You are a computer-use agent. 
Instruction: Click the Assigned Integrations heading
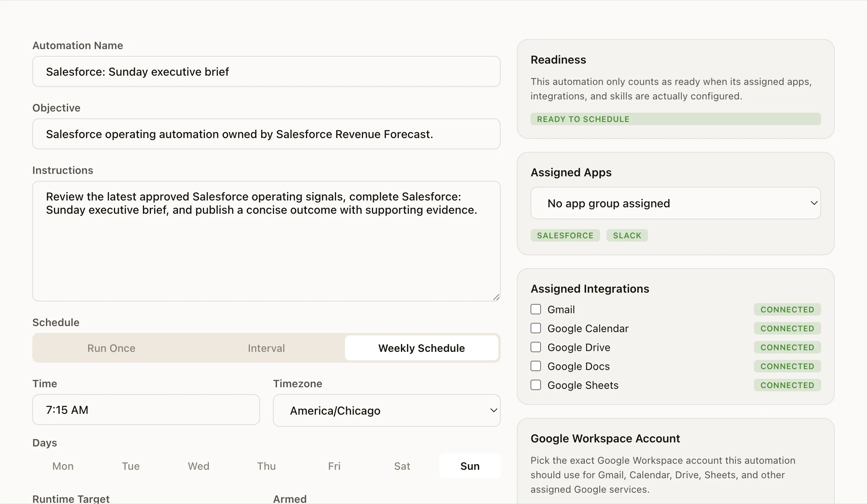[590, 289]
